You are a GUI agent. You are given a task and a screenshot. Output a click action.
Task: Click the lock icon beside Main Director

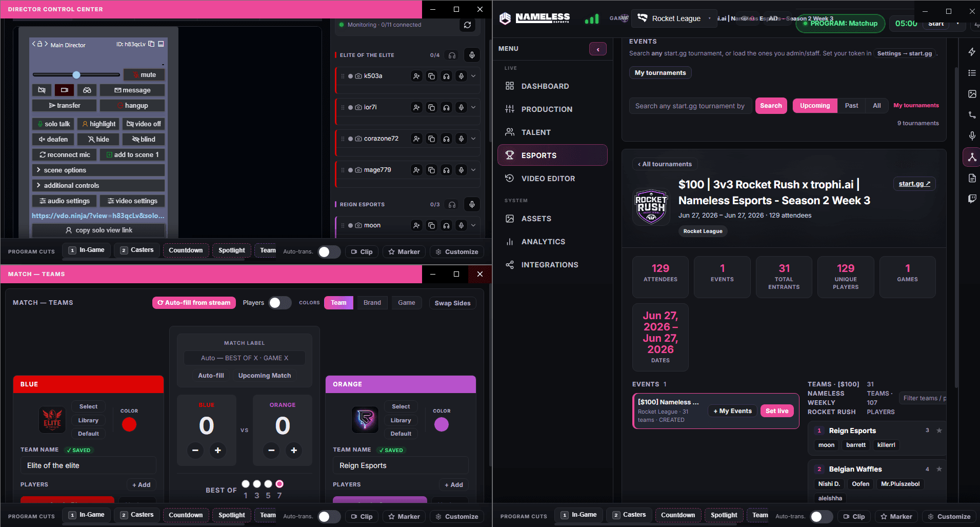pos(40,44)
